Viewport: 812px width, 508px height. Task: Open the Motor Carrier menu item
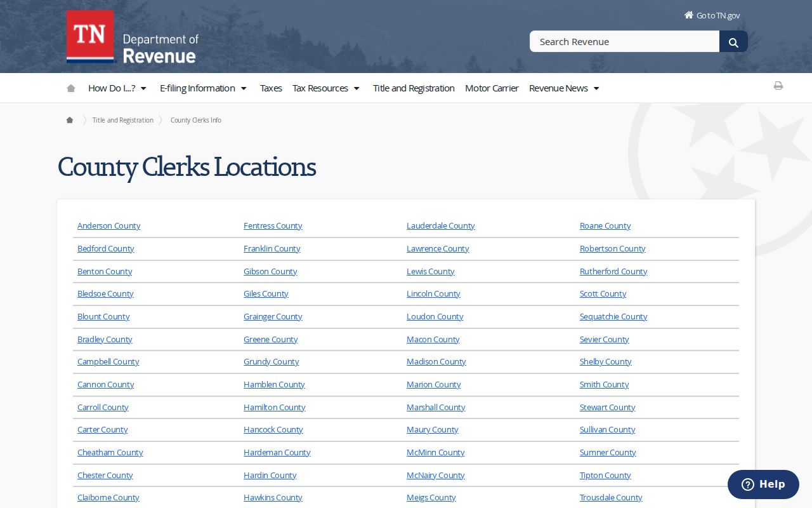[x=492, y=88]
